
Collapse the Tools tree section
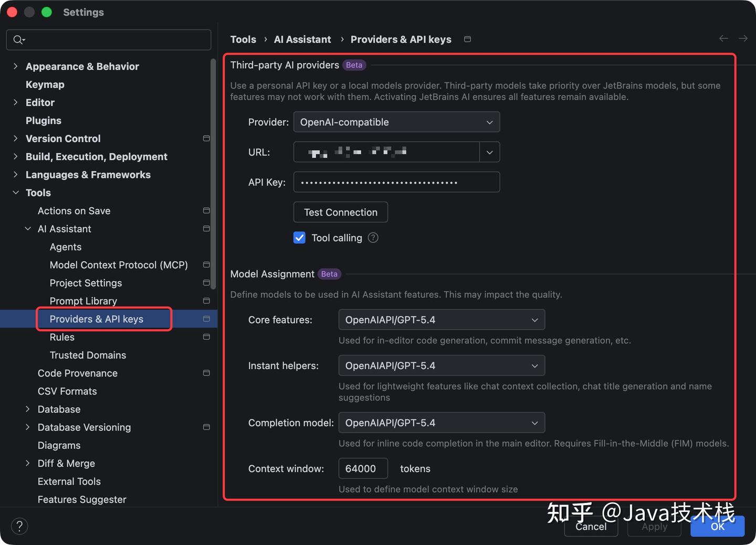15,193
